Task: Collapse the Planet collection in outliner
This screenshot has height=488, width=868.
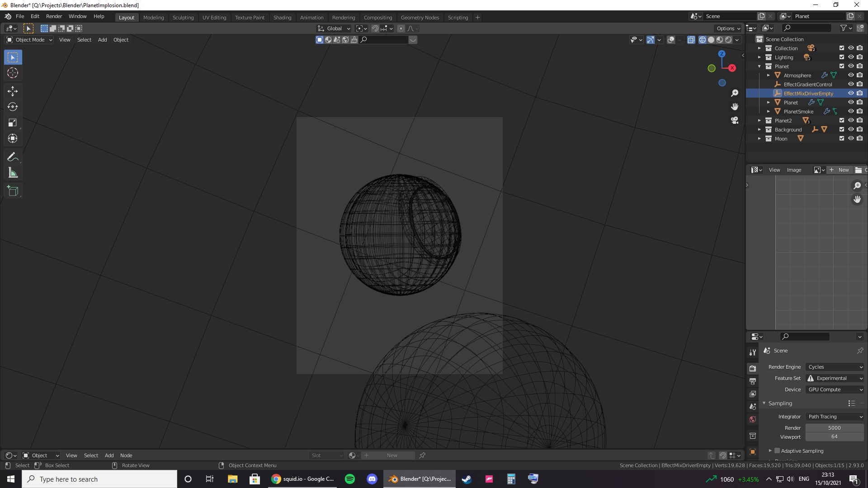Action: click(759, 66)
